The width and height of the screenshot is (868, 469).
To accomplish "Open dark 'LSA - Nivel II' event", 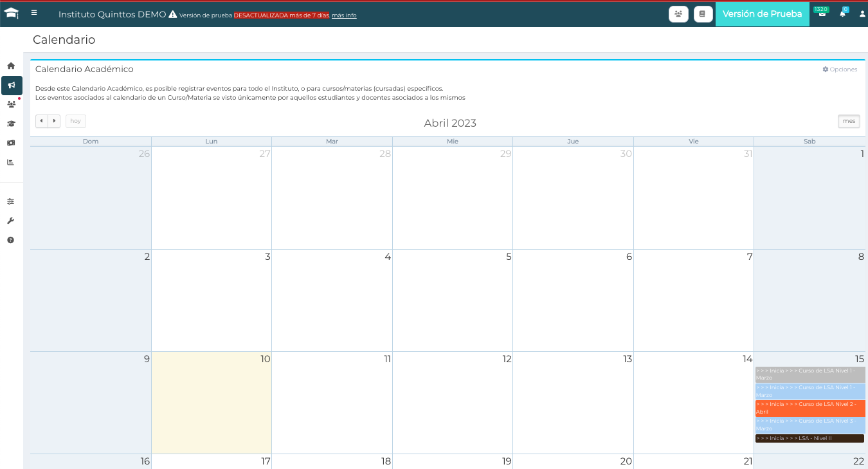I will pos(809,438).
